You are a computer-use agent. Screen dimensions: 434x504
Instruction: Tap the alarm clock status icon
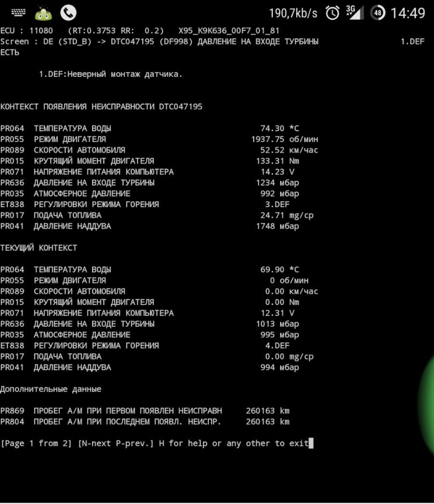pyautogui.click(x=333, y=13)
